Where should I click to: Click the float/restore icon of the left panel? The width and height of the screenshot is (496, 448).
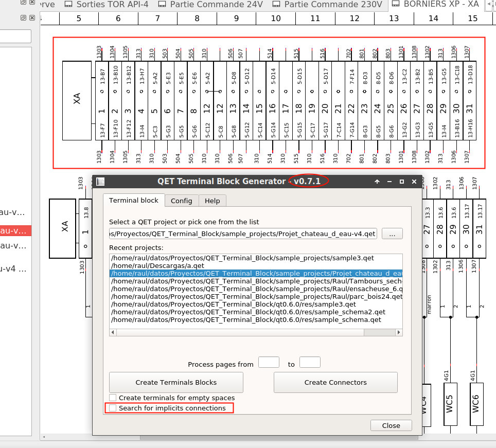22,3
